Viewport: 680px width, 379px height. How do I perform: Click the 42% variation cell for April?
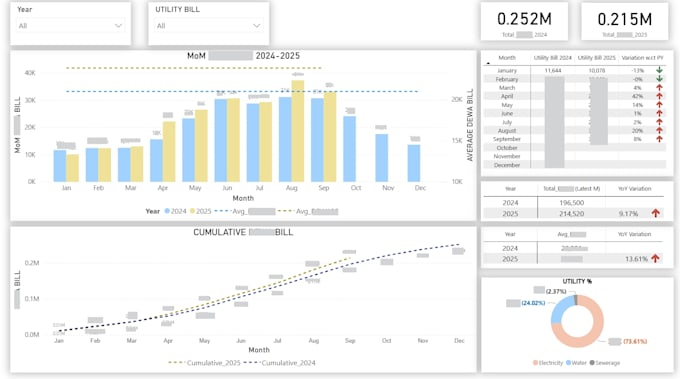click(x=637, y=96)
